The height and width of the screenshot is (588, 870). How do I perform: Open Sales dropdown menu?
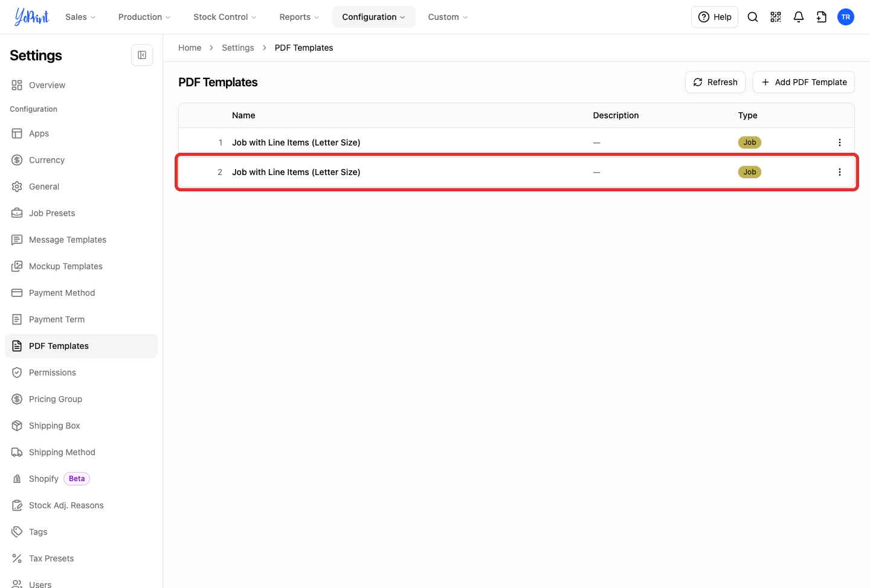[80, 17]
